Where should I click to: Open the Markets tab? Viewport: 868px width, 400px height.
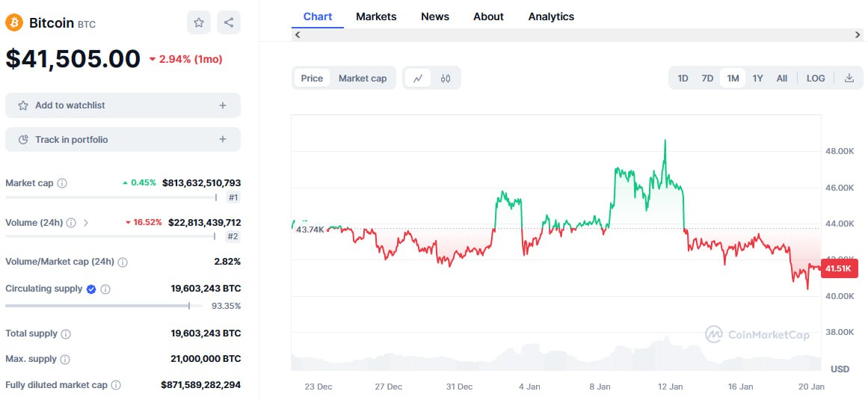pos(376,16)
